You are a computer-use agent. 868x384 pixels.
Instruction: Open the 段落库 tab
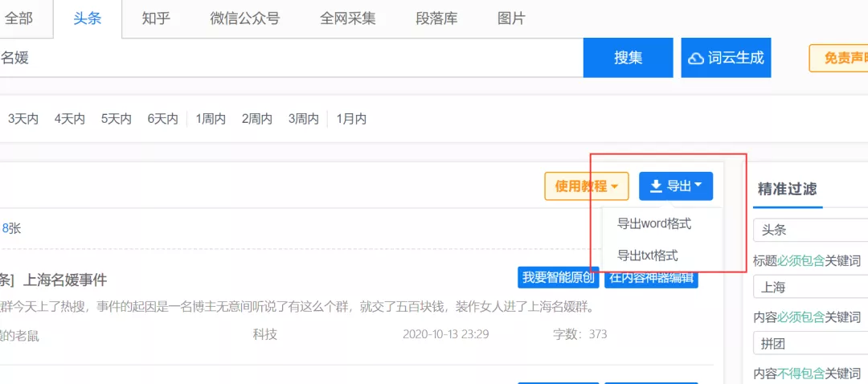(436, 18)
